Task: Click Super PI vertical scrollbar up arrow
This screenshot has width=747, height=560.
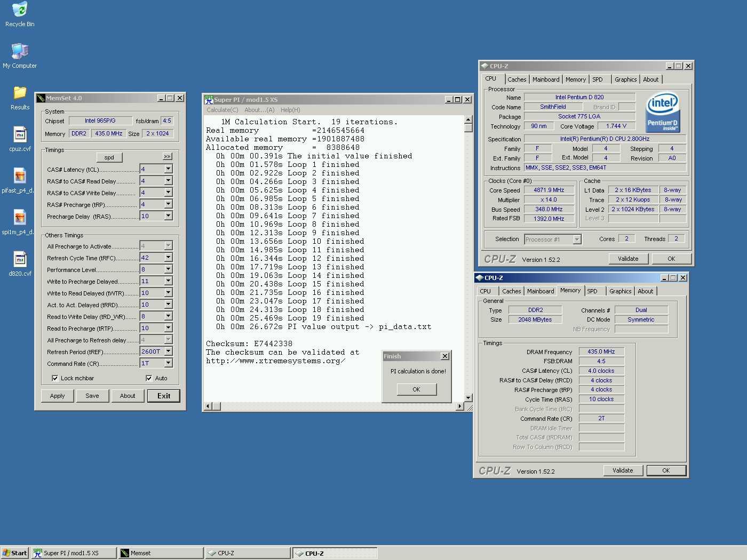Action: coord(468,120)
